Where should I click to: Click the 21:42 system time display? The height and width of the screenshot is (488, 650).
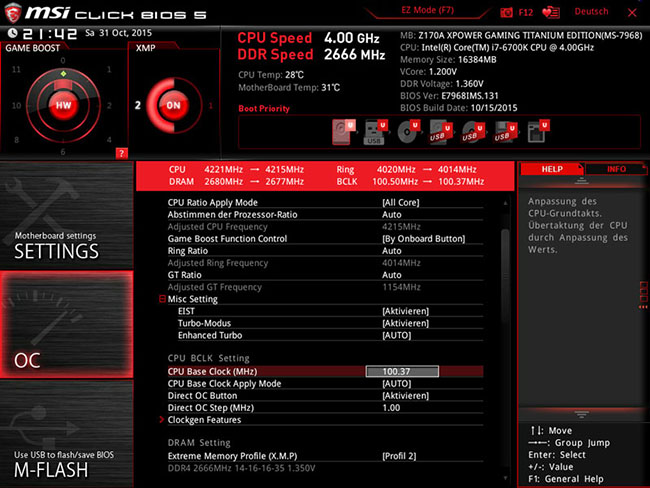[50, 34]
